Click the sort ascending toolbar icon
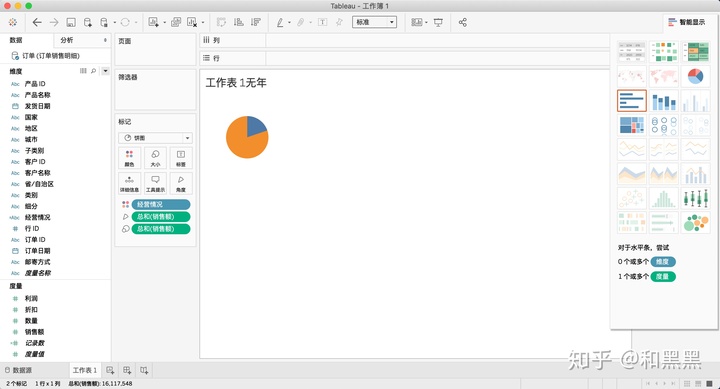 coord(238,22)
